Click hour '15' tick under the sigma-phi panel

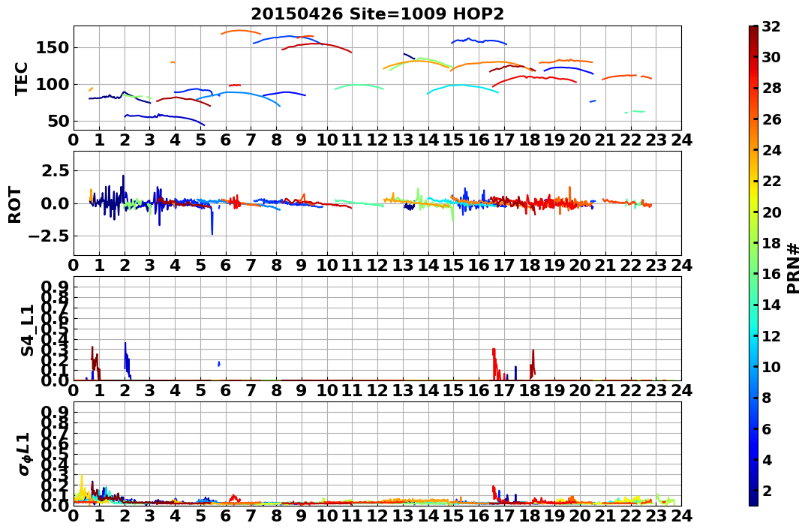(x=453, y=515)
